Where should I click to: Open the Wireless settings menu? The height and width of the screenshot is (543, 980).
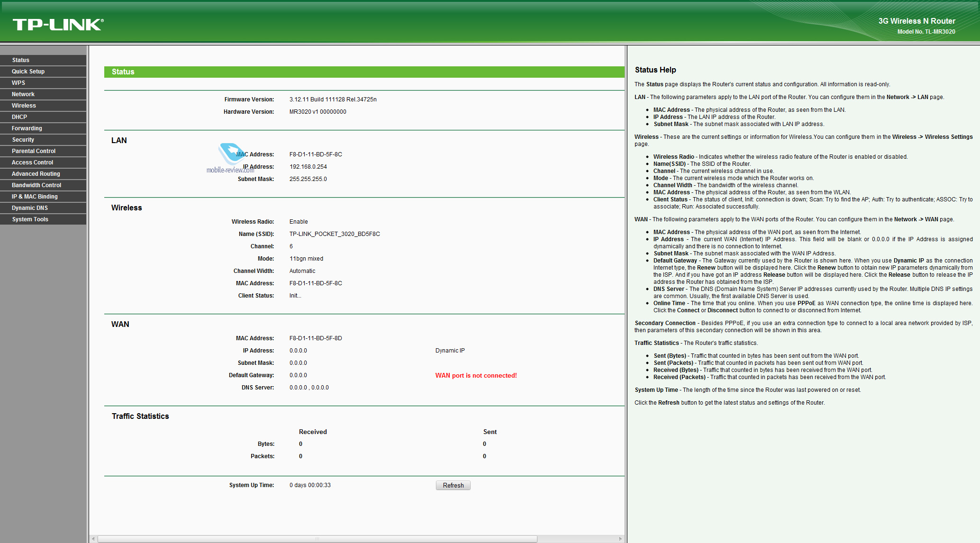point(43,106)
